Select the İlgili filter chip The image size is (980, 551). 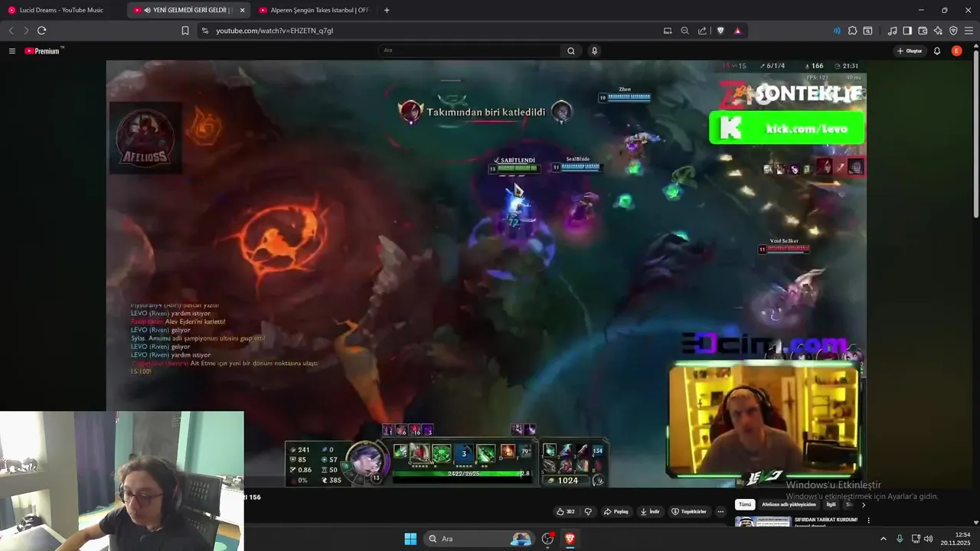tap(831, 504)
